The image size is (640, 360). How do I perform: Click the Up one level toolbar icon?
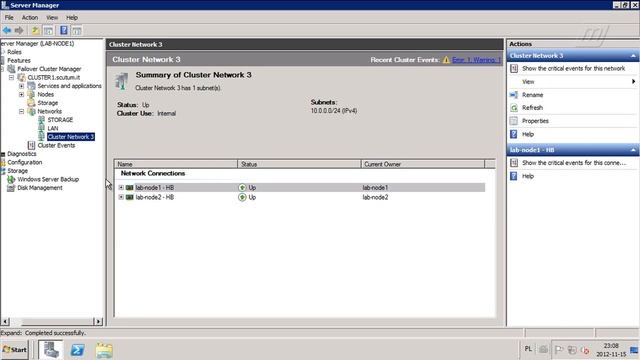click(36, 30)
